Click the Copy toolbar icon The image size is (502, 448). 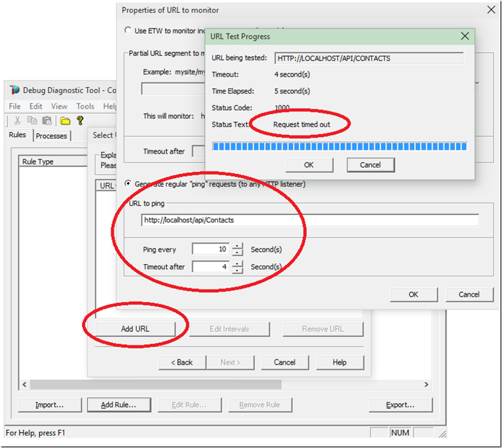[32, 121]
